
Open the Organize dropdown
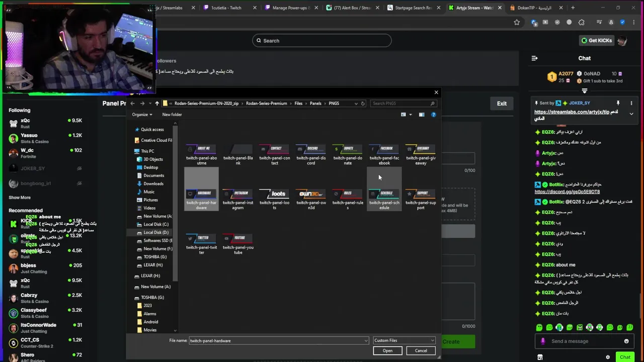point(142,115)
